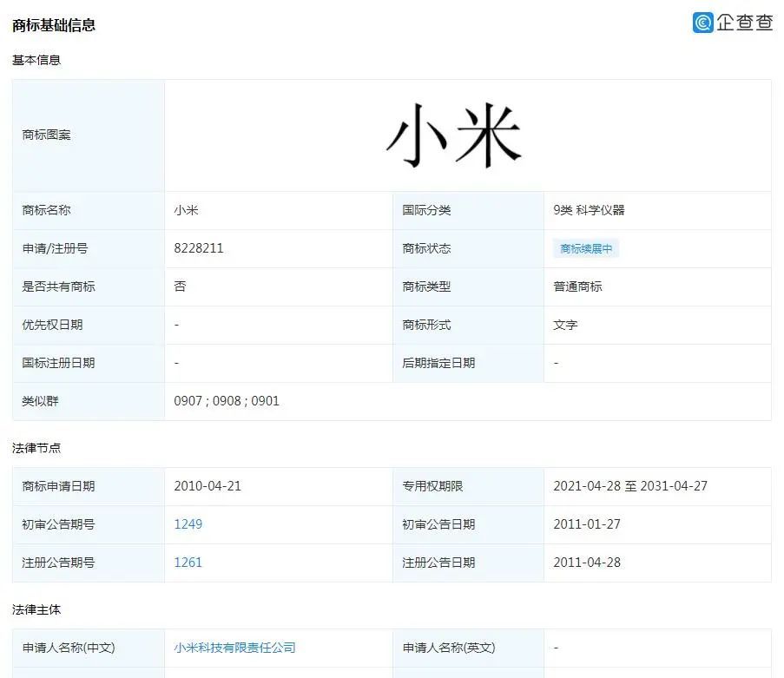
Task: Click the 注册公告日期 label
Action: pyautogui.click(x=438, y=563)
